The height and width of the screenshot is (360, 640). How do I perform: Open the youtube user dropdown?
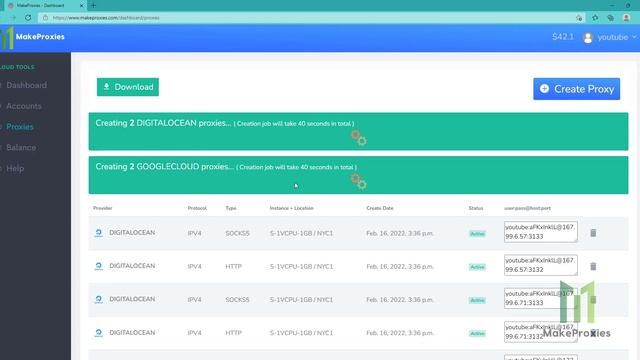point(617,37)
